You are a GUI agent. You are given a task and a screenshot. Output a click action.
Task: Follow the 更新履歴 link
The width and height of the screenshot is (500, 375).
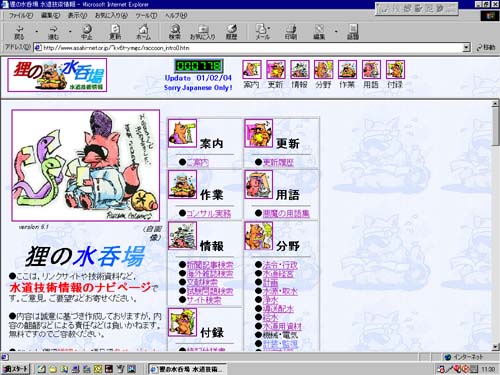[278, 162]
